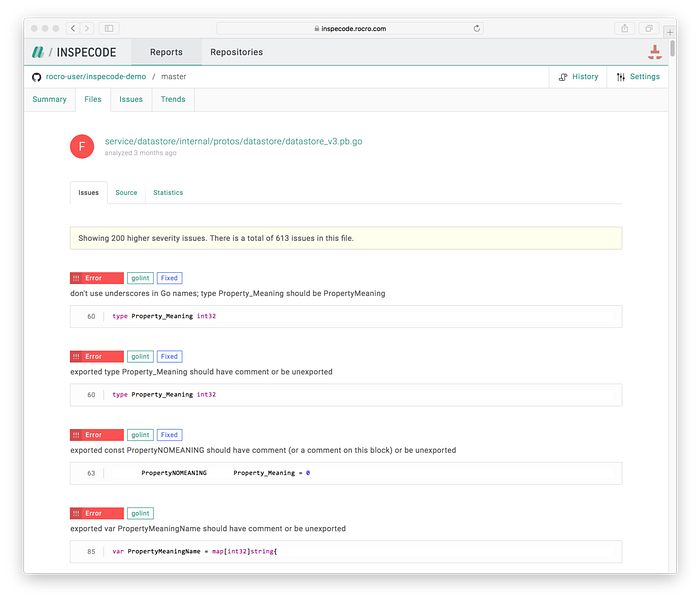Click the page vertical scrollbar thumb
The image size is (699, 600).
point(673,48)
